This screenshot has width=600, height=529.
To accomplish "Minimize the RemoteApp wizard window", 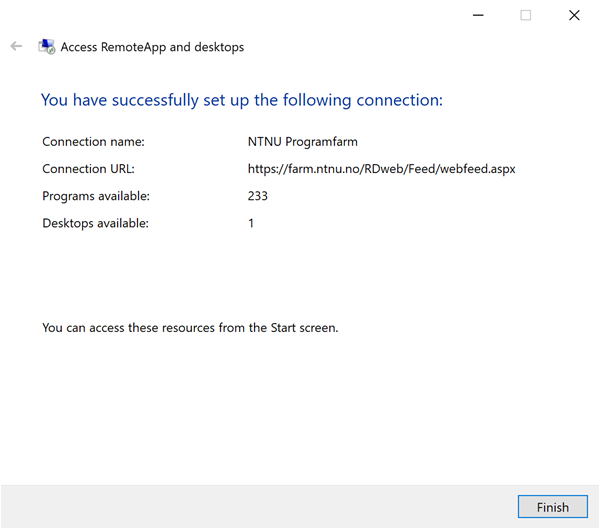I will (478, 15).
